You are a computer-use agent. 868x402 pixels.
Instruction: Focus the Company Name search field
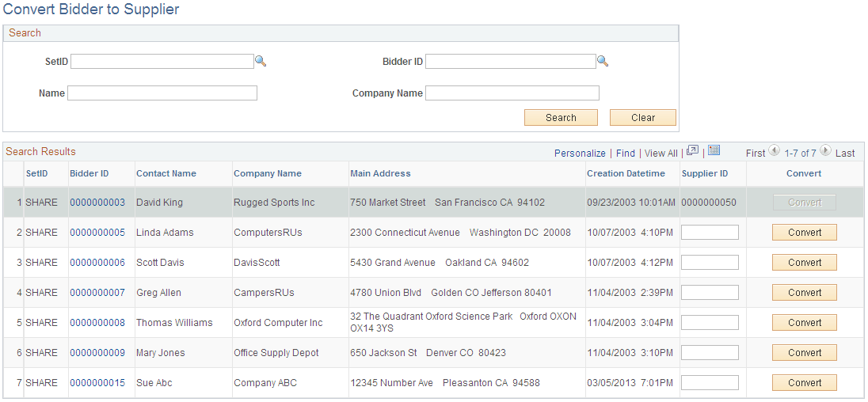[x=512, y=93]
